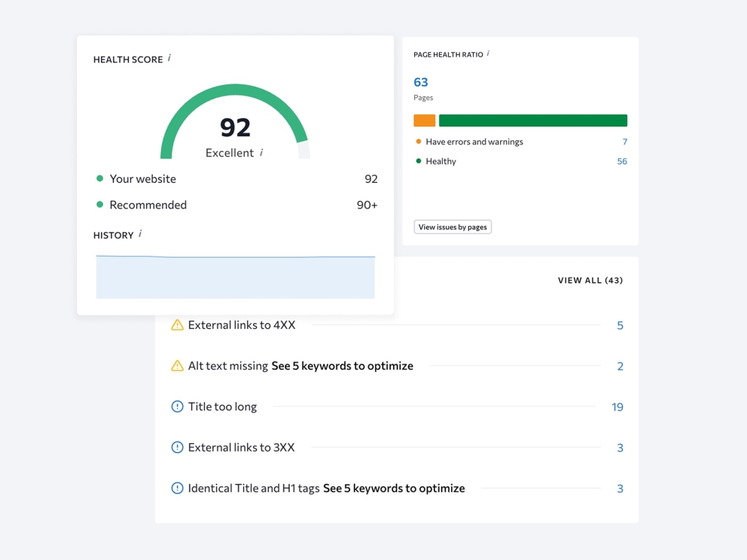Viewport: 747px width, 560px height.
Task: Click notice icon for Identical Title and H1 tags
Action: pyautogui.click(x=177, y=488)
